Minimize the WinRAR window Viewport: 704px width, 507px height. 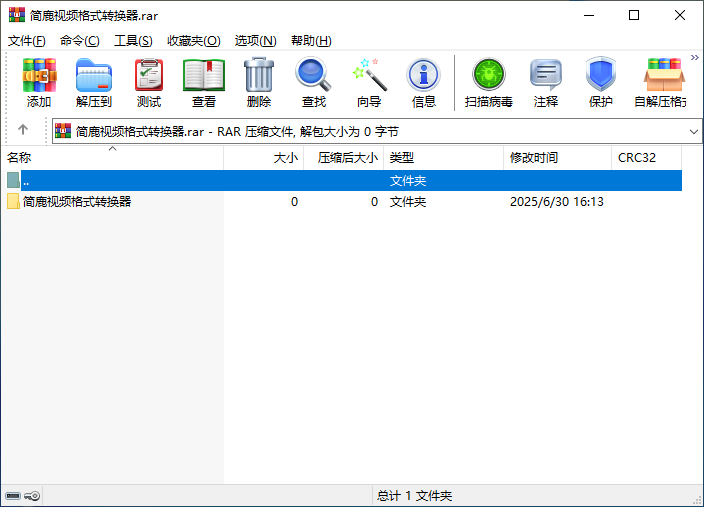coord(589,15)
